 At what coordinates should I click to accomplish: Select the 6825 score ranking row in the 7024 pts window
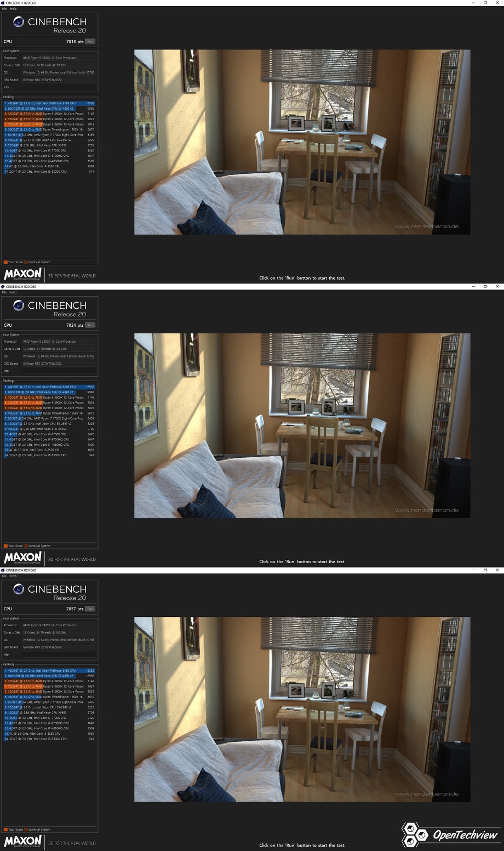49,408
